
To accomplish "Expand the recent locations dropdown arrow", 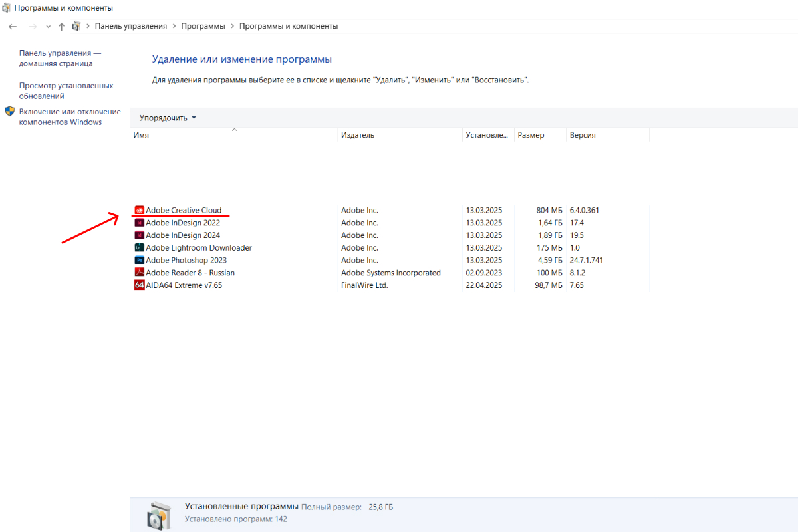I will [x=48, y=27].
